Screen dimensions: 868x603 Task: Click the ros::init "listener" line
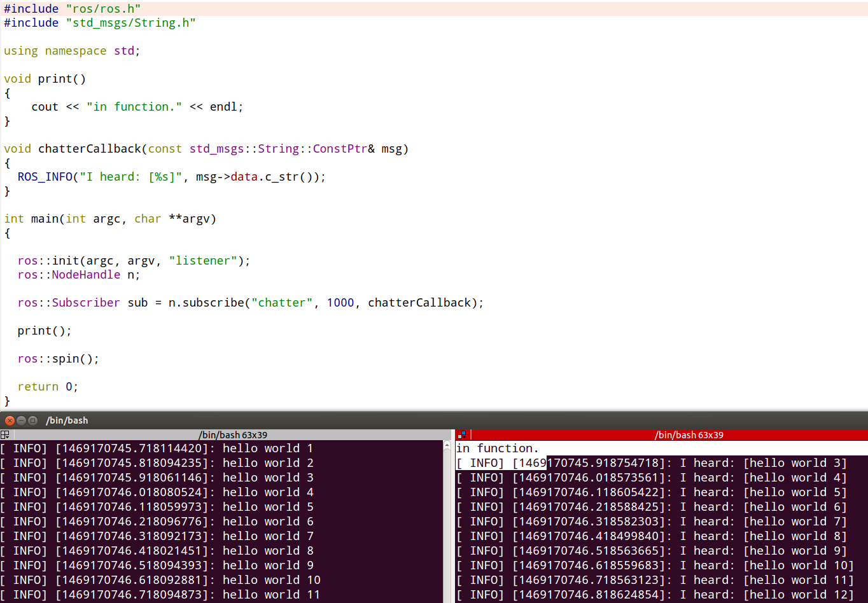tap(134, 261)
